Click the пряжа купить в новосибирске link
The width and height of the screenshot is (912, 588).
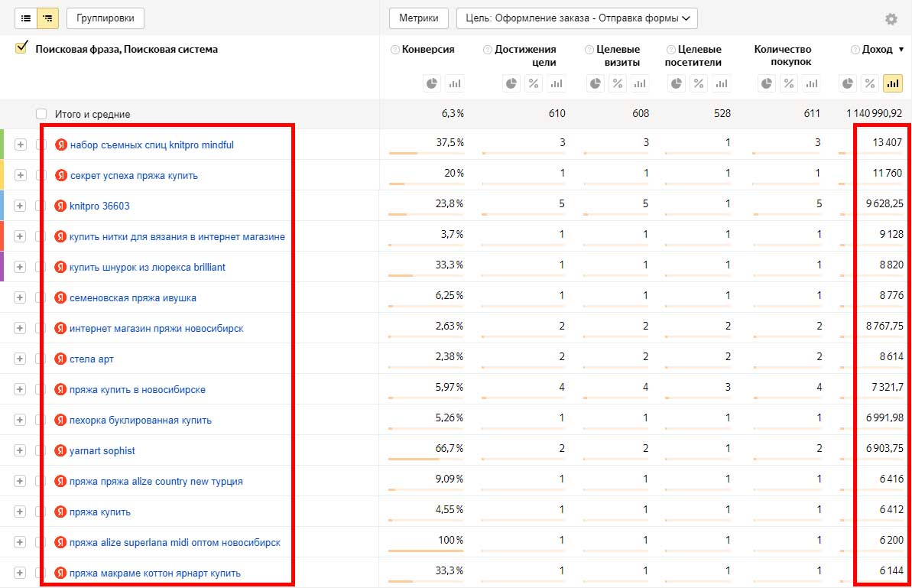(137, 389)
